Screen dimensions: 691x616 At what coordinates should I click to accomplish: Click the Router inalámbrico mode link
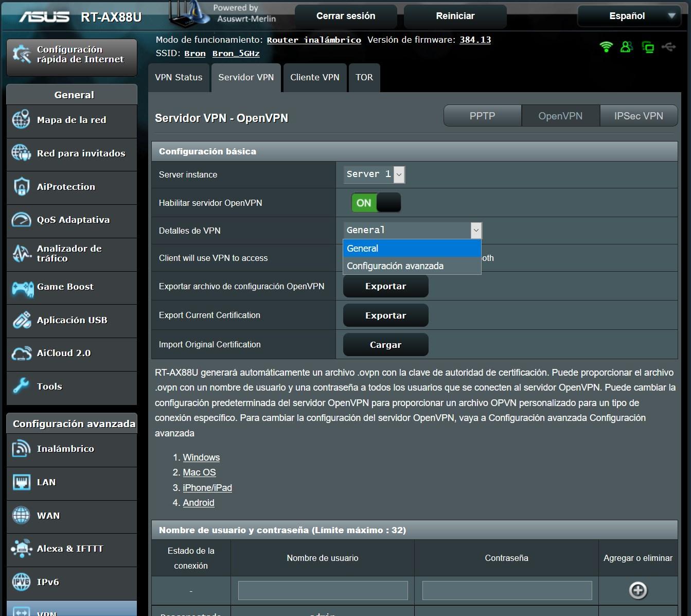point(314,40)
